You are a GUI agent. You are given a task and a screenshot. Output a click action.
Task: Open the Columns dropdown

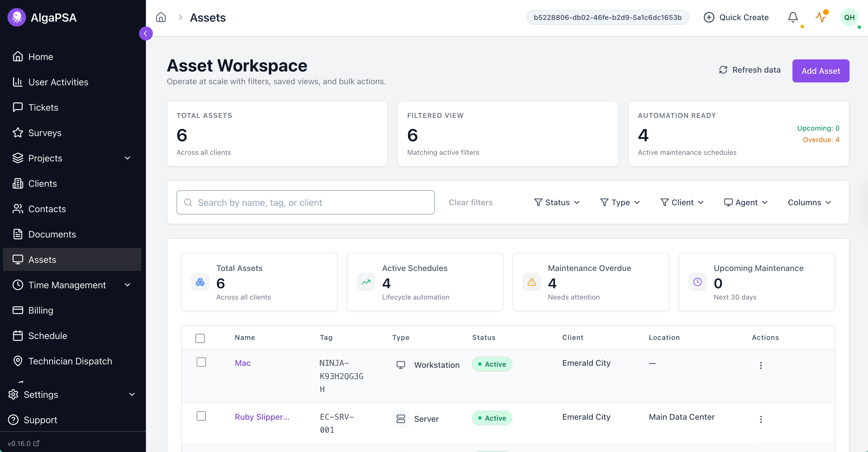[809, 202]
